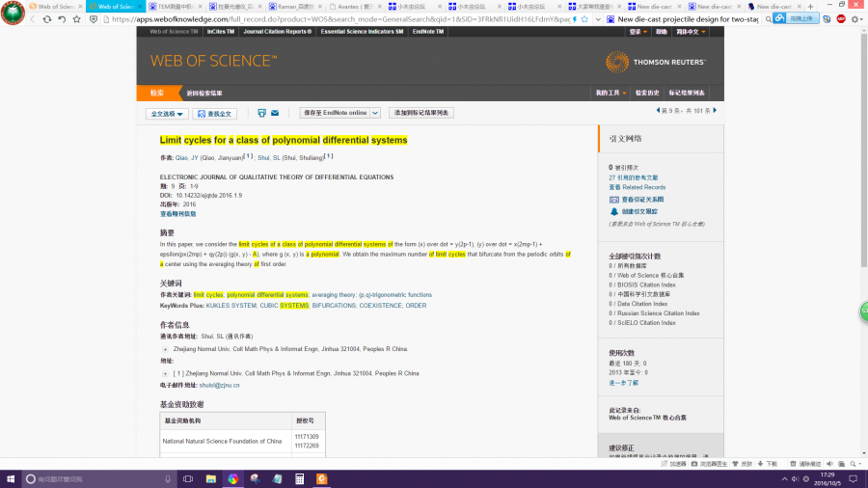Open the 我的工具 tools dropdown
The height and width of the screenshot is (488, 868).
coord(610,93)
